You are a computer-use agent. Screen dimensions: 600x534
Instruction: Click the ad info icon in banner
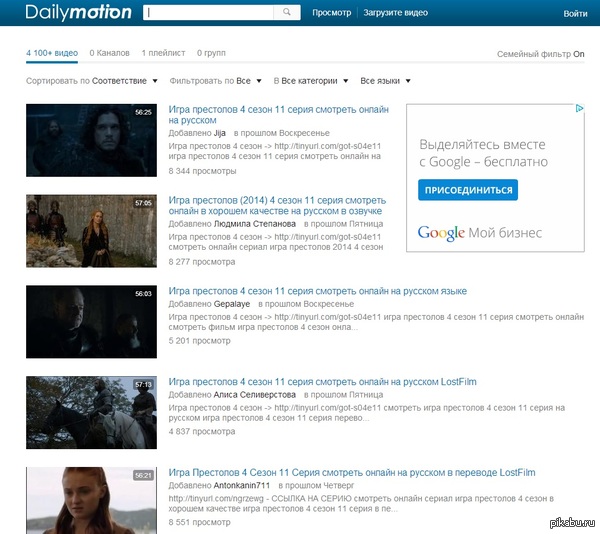(x=577, y=110)
